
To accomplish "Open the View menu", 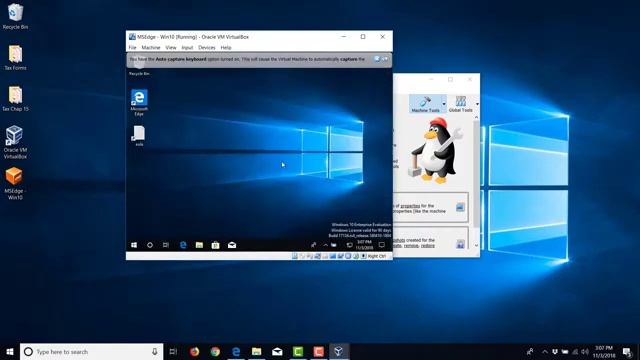I will pyautogui.click(x=171, y=48).
